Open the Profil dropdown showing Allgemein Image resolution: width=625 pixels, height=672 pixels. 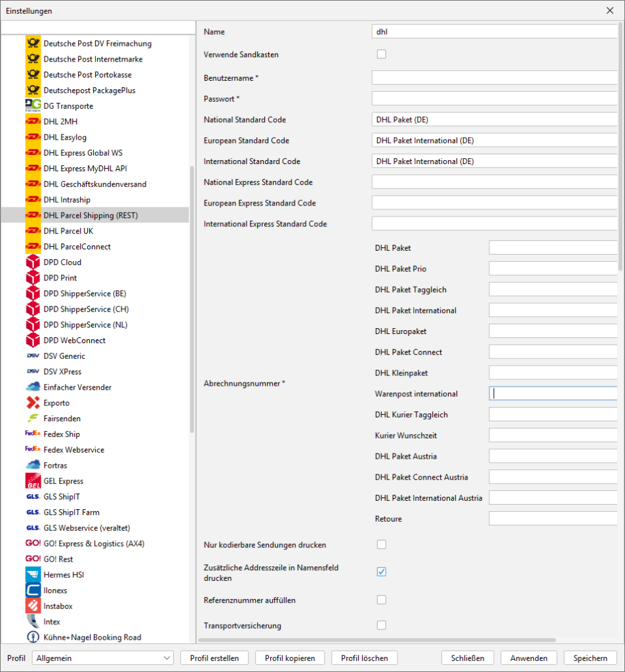102,658
